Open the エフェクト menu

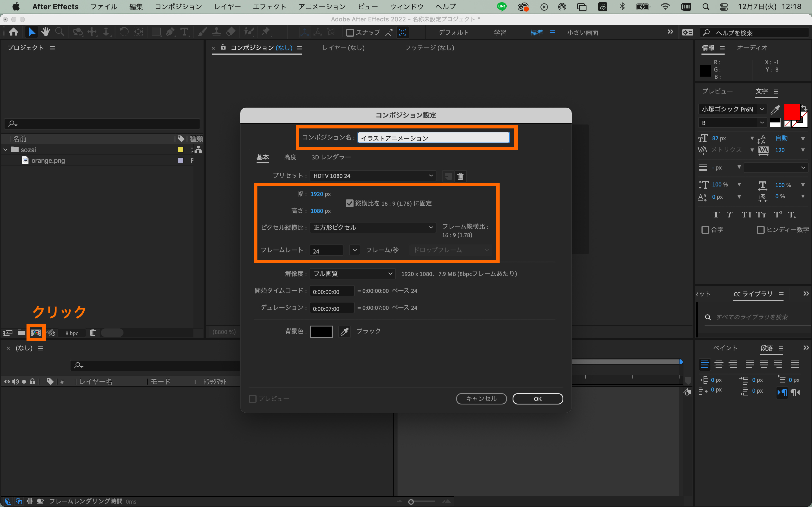coord(269,7)
